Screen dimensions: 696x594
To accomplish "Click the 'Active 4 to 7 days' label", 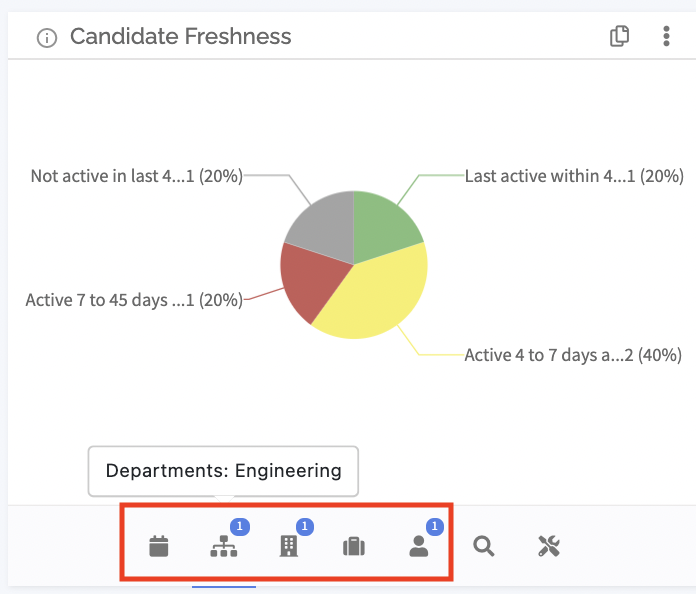I will pyautogui.click(x=573, y=355).
